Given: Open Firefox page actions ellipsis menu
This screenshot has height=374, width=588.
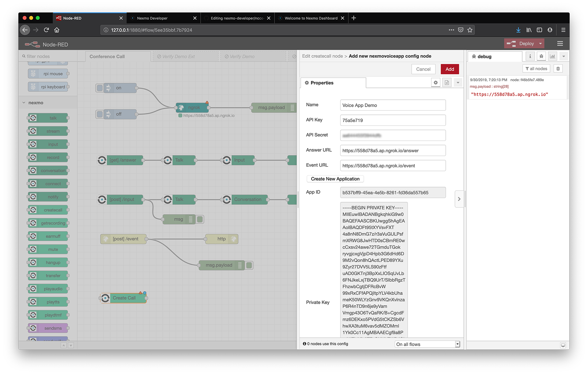Looking at the screenshot, I should (451, 30).
